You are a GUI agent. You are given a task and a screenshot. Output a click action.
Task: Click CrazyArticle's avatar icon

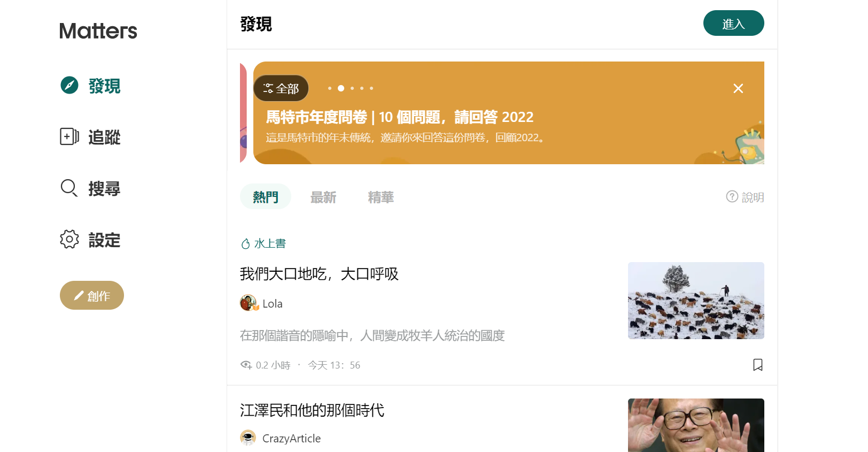click(x=248, y=438)
